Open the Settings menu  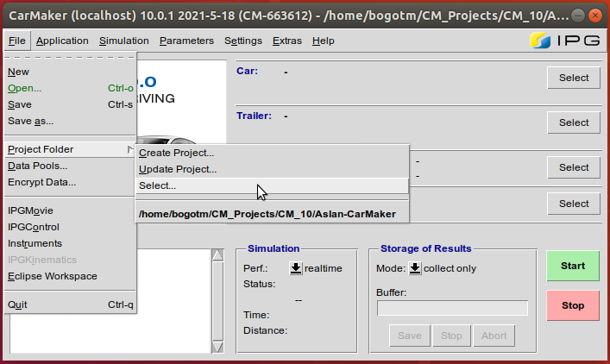[243, 41]
